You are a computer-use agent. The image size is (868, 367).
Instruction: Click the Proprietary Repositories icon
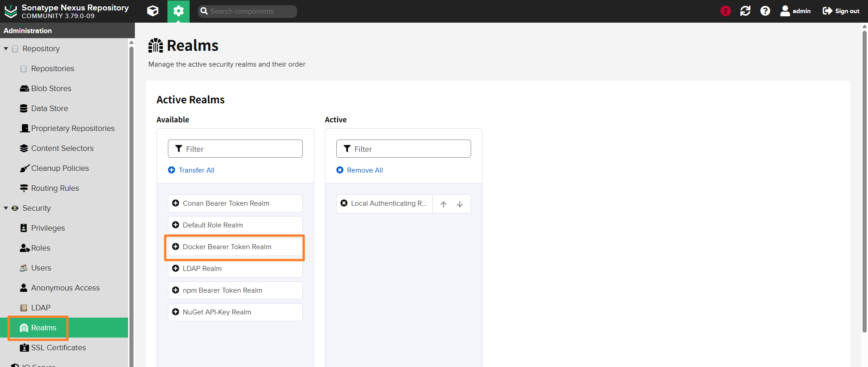(24, 128)
